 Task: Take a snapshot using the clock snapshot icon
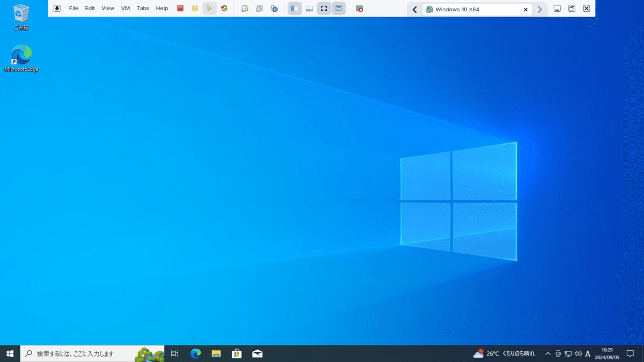pos(245,9)
